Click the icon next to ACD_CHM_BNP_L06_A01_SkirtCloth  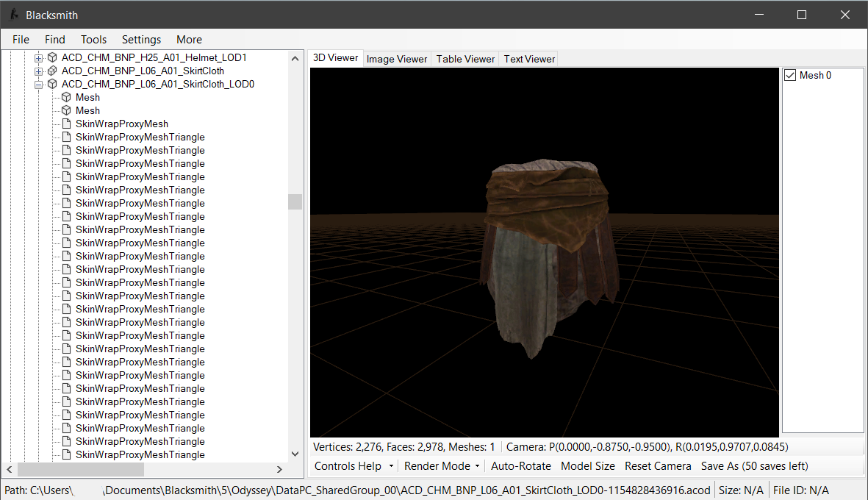point(52,71)
